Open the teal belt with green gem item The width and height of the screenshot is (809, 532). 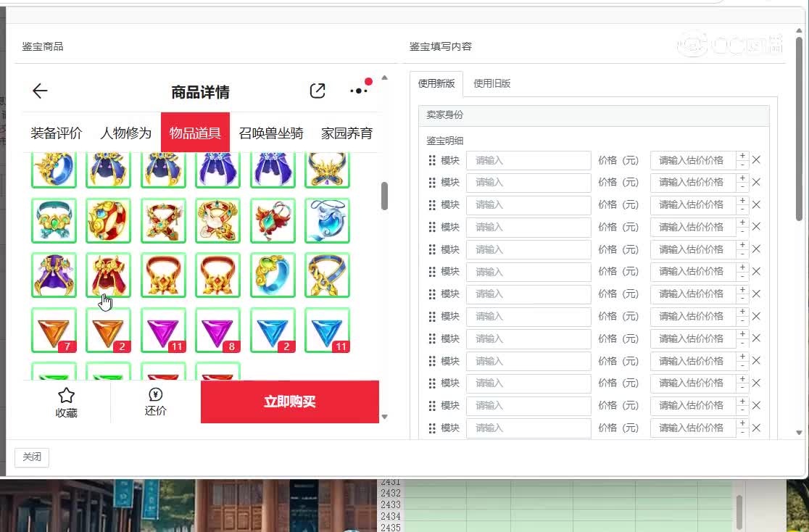[54, 220]
